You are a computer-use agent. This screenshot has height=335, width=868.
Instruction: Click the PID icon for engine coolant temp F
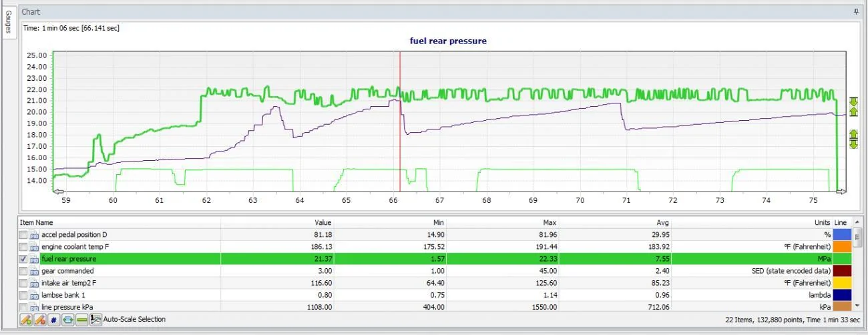coord(35,247)
